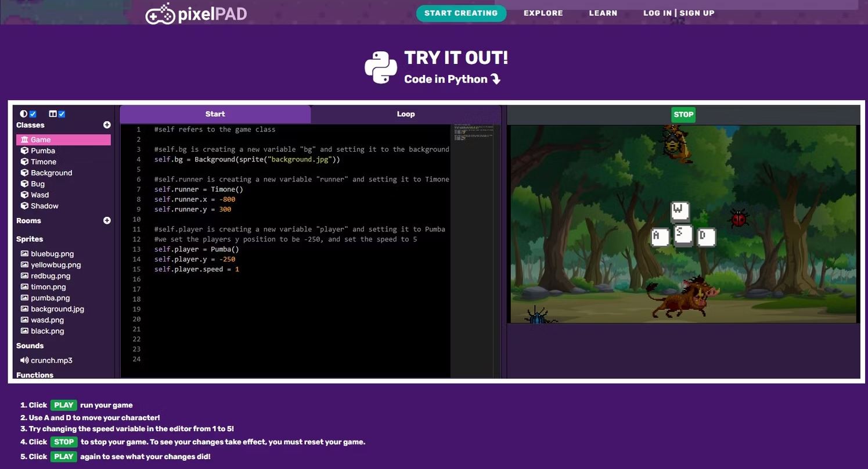
Task: Click the cube icon beside Bug
Action: 24,184
